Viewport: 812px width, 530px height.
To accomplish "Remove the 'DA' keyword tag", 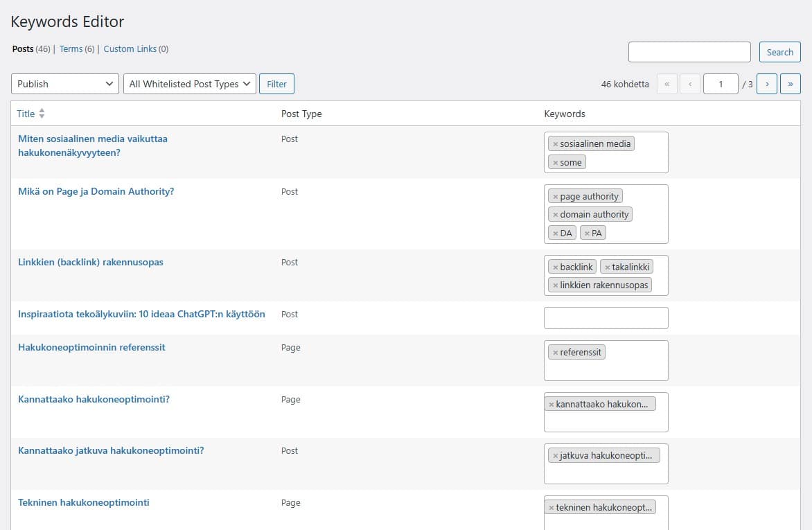I will click(555, 233).
